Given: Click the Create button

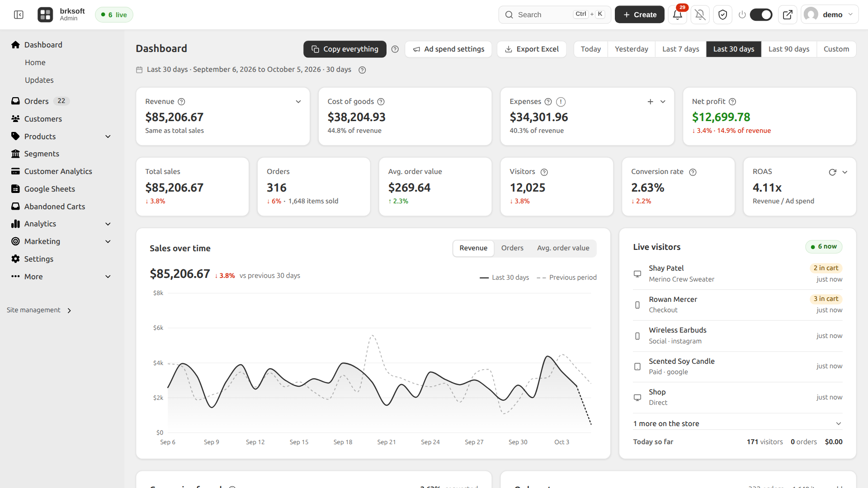Looking at the screenshot, I should [x=639, y=15].
